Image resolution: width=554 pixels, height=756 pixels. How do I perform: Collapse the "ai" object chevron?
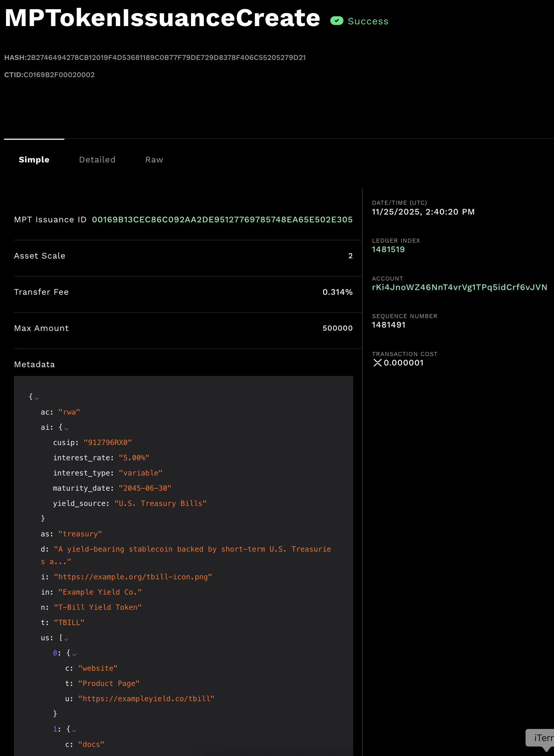click(66, 428)
